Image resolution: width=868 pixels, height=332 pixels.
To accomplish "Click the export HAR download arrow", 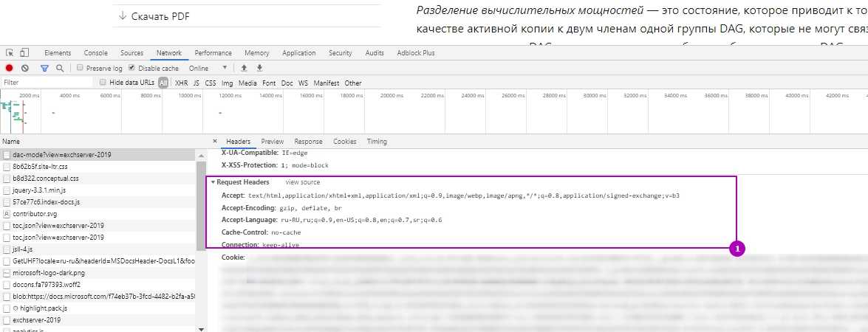I will (x=259, y=68).
